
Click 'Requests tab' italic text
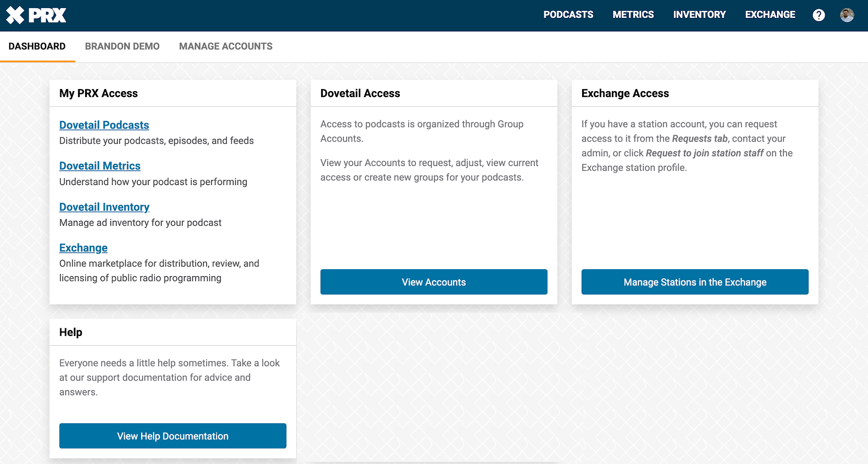(x=700, y=138)
